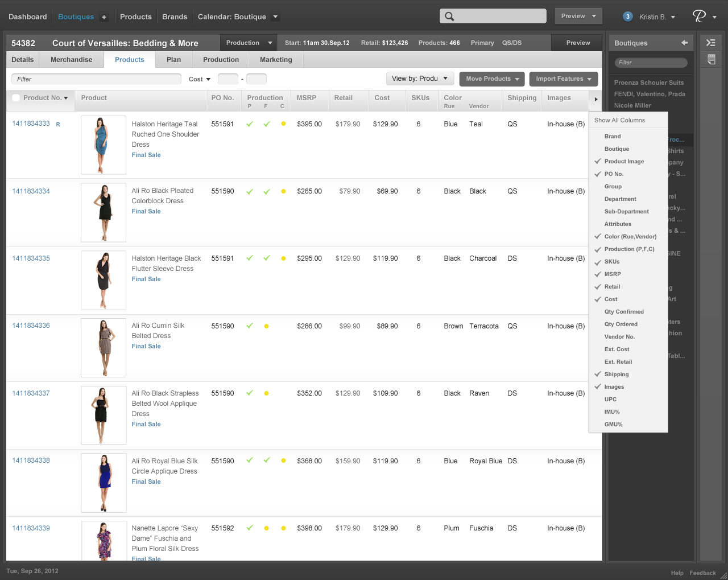Select Show All Columns

[619, 121]
